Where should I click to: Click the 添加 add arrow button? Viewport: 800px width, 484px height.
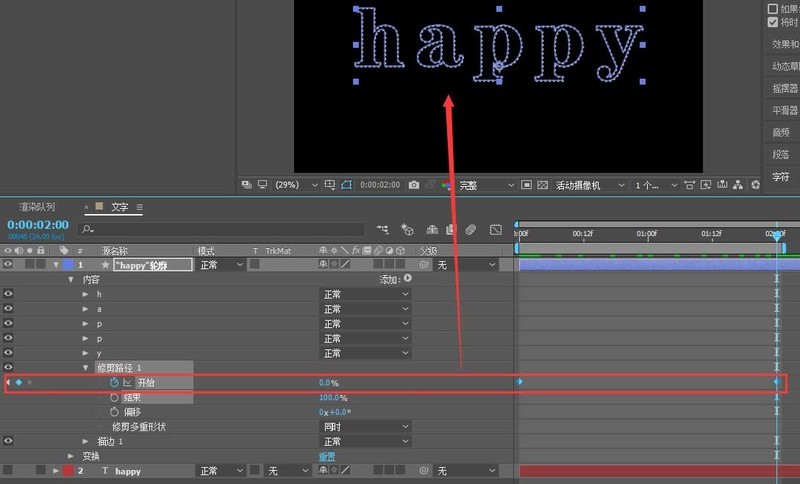(408, 278)
